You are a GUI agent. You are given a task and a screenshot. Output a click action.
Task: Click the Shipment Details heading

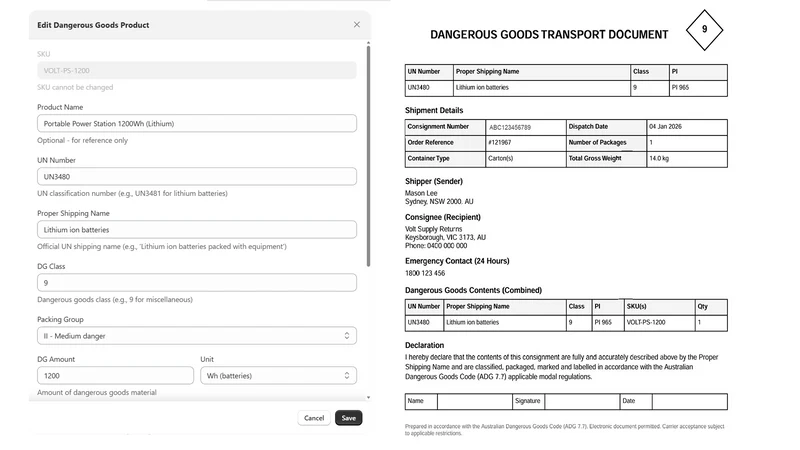[434, 110]
